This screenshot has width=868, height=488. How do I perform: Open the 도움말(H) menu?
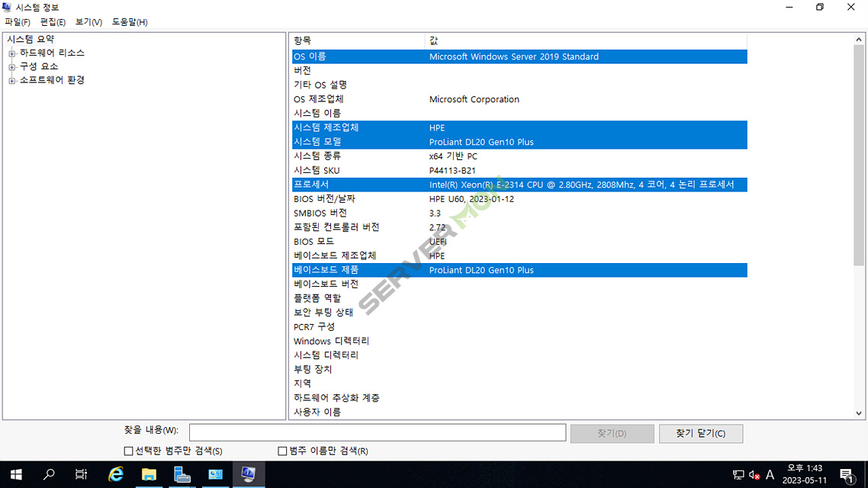[130, 22]
